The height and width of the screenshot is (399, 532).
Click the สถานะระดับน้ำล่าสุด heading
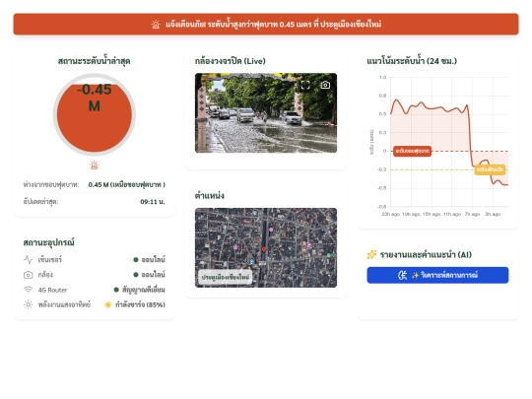[95, 61]
